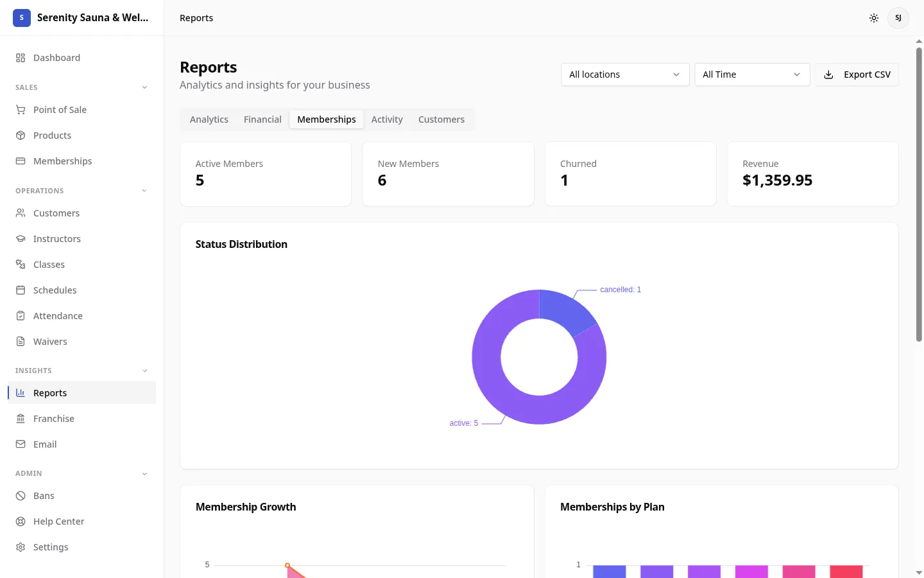The height and width of the screenshot is (578, 924).
Task: Switch to the Financial tab
Action: click(262, 119)
